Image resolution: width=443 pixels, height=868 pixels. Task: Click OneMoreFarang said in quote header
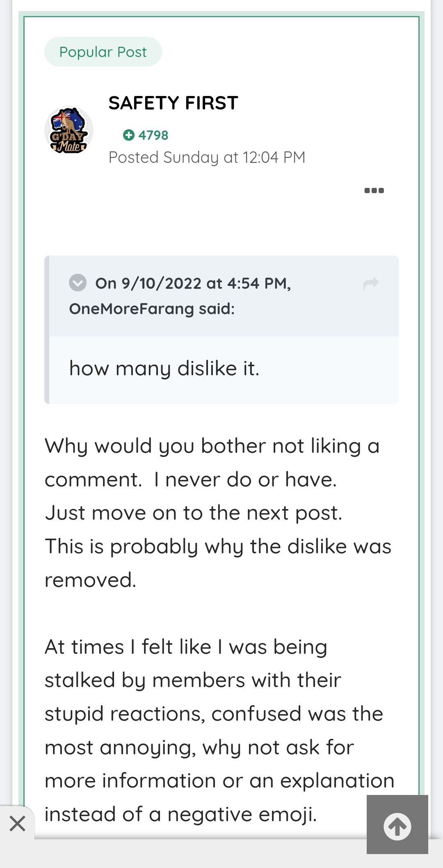(x=152, y=309)
